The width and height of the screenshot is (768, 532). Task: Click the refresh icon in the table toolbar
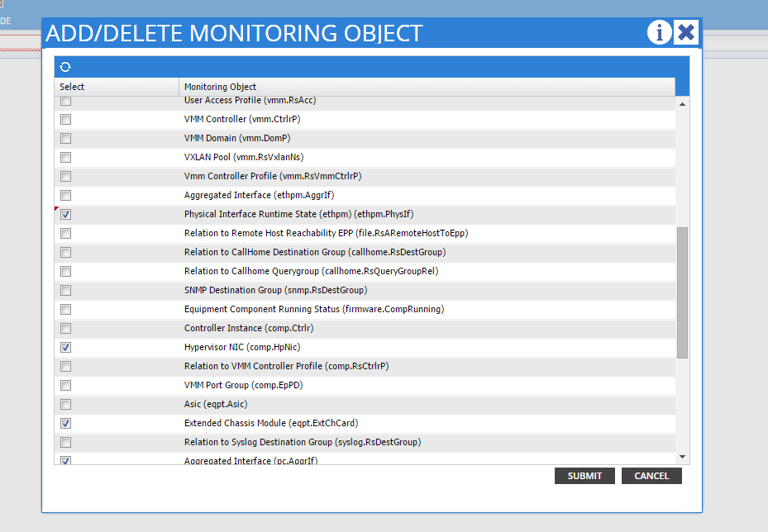pyautogui.click(x=65, y=67)
